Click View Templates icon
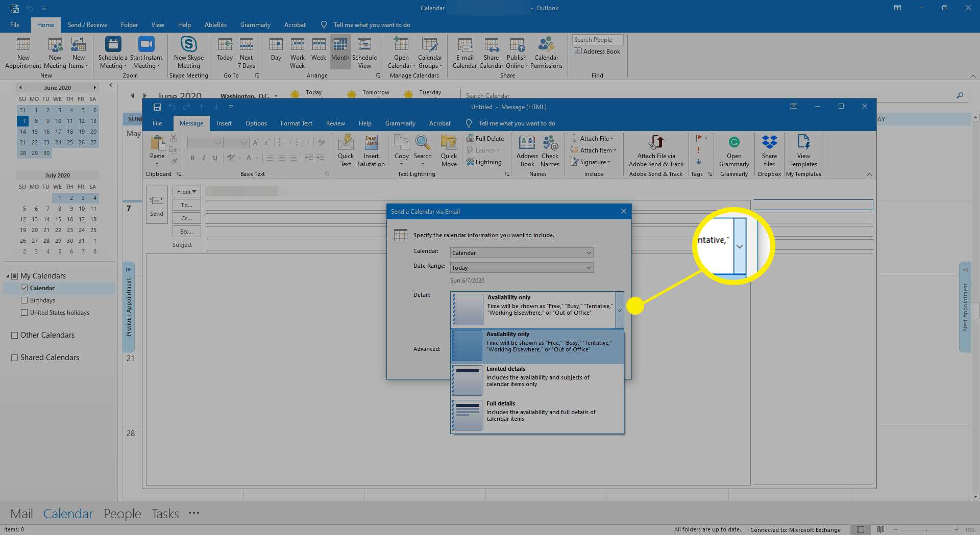This screenshot has height=535, width=980. (803, 150)
